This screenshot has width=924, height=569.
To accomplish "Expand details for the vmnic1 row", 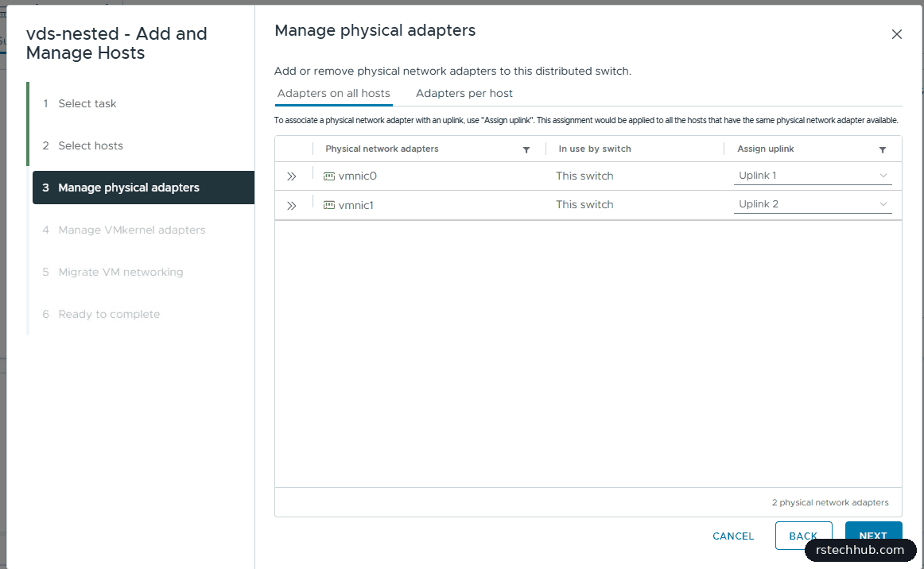I will pyautogui.click(x=291, y=206).
